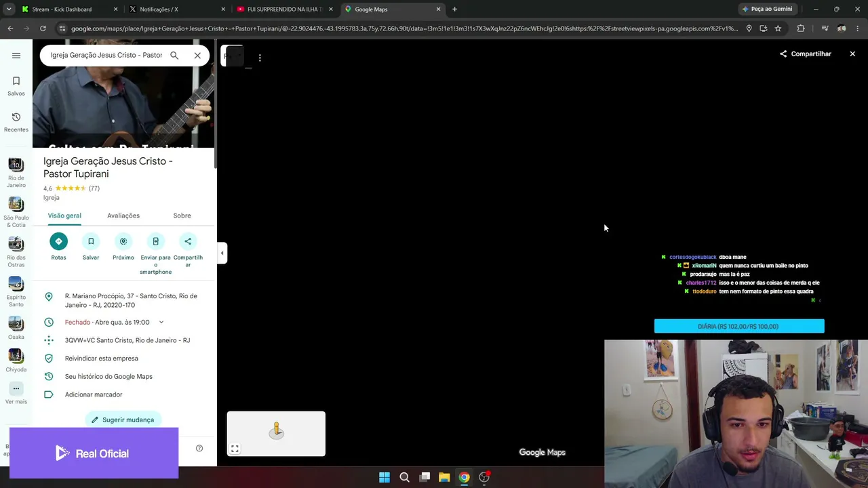Switch to the Avaliações tab

pyautogui.click(x=123, y=216)
